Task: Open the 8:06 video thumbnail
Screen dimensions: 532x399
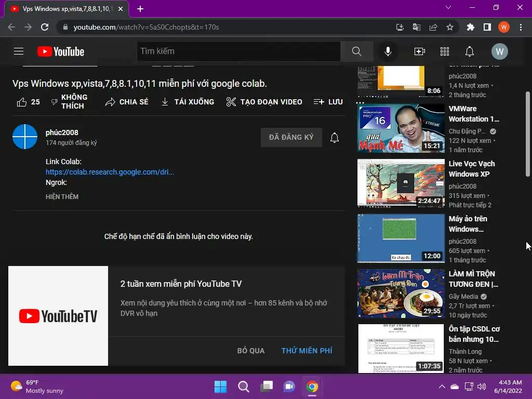Action: click(401, 82)
